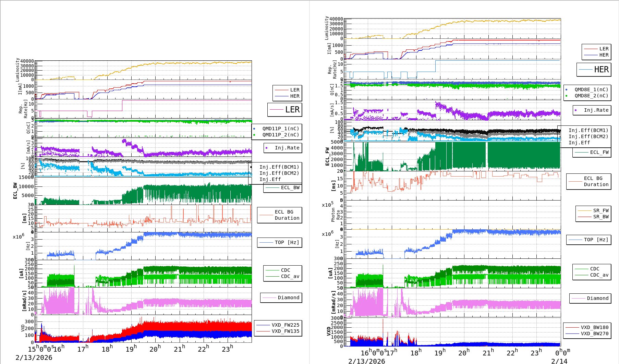
Task: Click the 2/14 date label
Action: coord(559,361)
